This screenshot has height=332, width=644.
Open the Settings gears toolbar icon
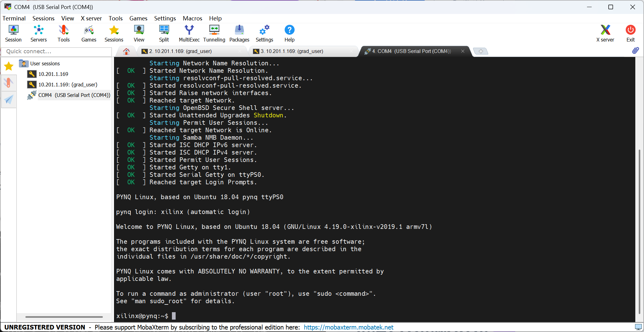(264, 33)
